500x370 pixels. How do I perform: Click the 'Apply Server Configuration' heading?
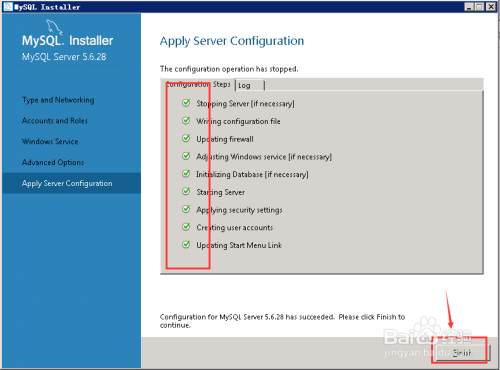[x=232, y=41]
